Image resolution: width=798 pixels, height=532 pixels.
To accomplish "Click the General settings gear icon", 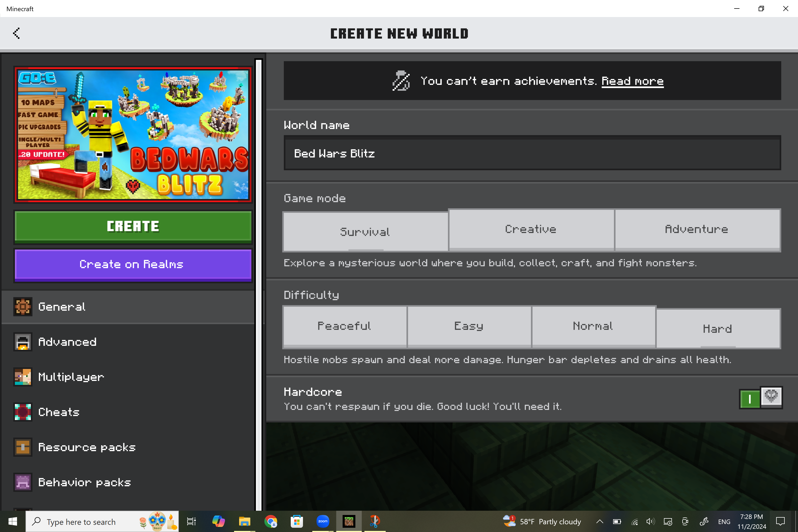I will [x=23, y=307].
